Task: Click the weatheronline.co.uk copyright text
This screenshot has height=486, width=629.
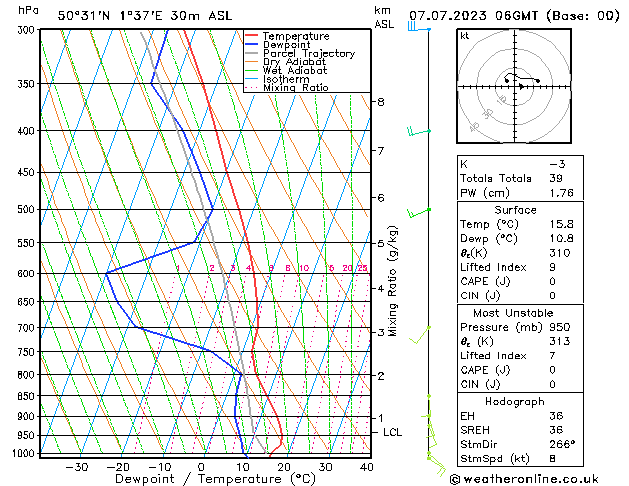Action: (524, 479)
